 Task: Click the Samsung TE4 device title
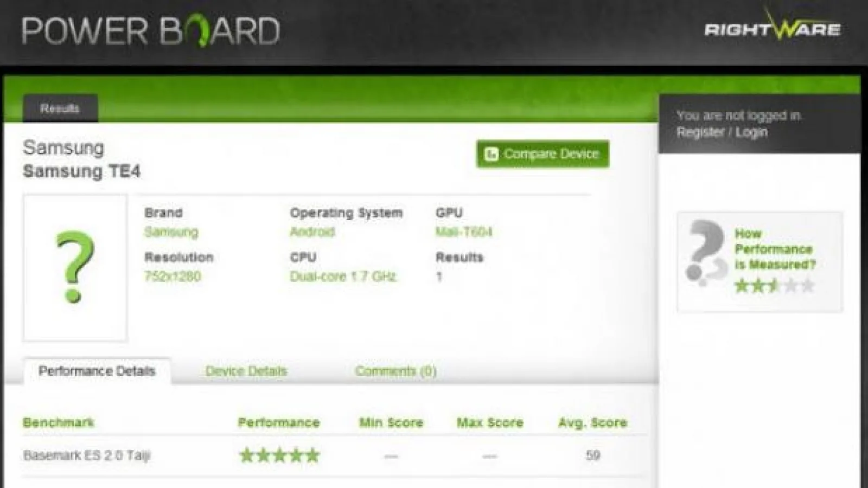pyautogui.click(x=81, y=171)
